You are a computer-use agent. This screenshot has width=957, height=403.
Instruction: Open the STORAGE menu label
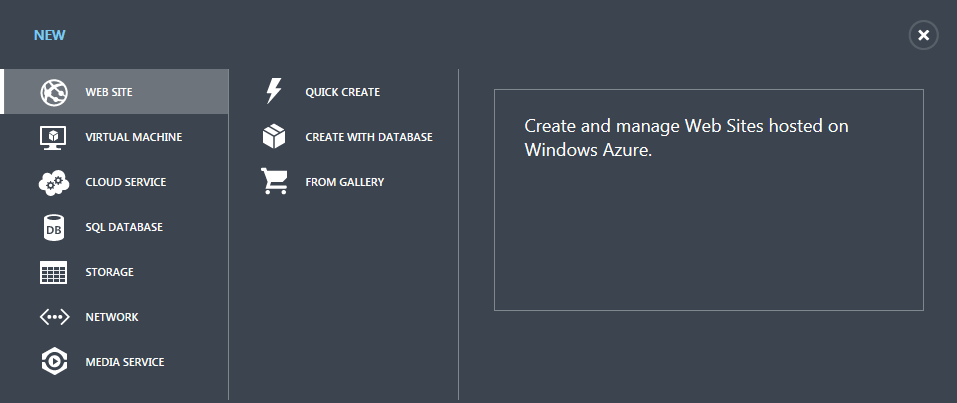[x=109, y=272]
